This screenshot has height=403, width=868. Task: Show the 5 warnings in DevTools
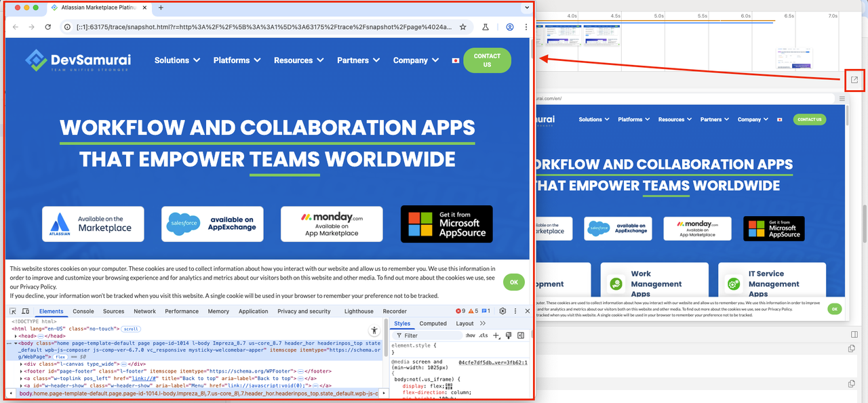[x=473, y=311]
